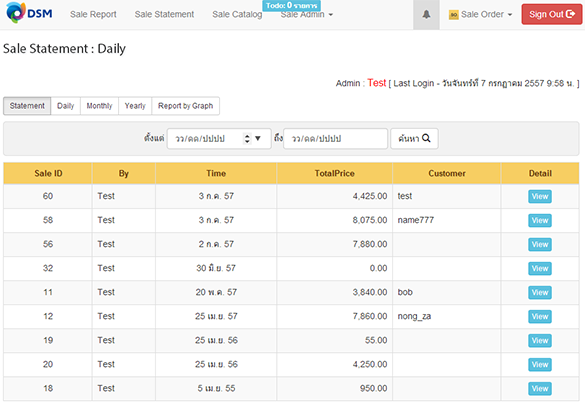
Task: Click the 4,425.00 total price cell
Action: 335,196
